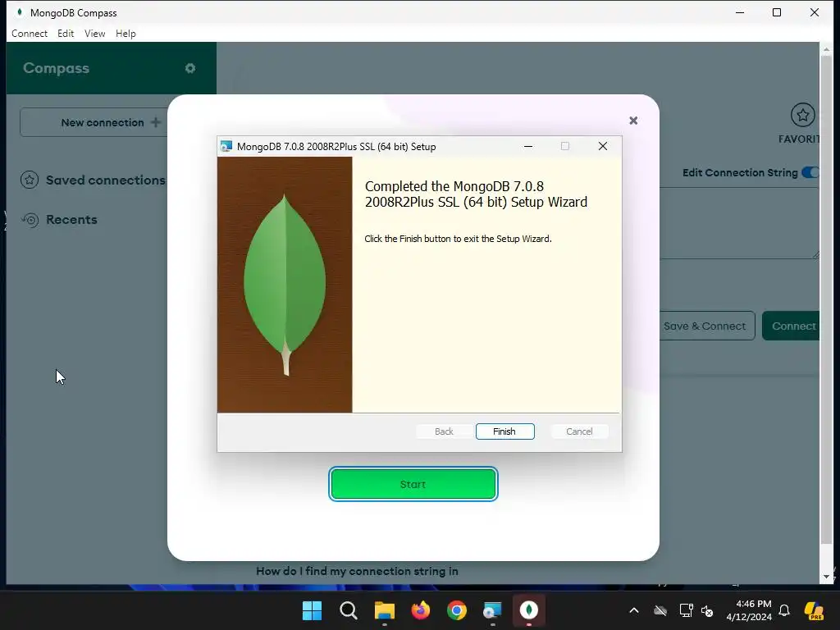Open Windows Search from the taskbar
This screenshot has width=840, height=630.
click(x=348, y=610)
